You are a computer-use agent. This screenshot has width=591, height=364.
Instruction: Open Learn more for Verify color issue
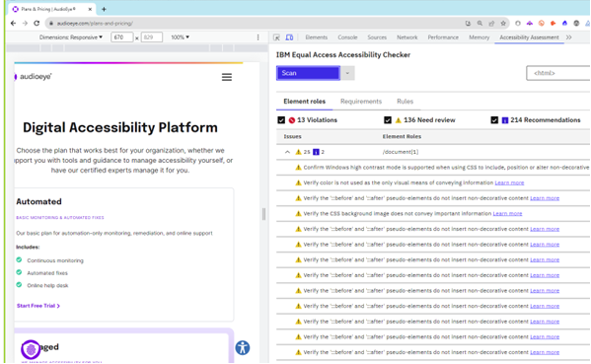(x=509, y=182)
